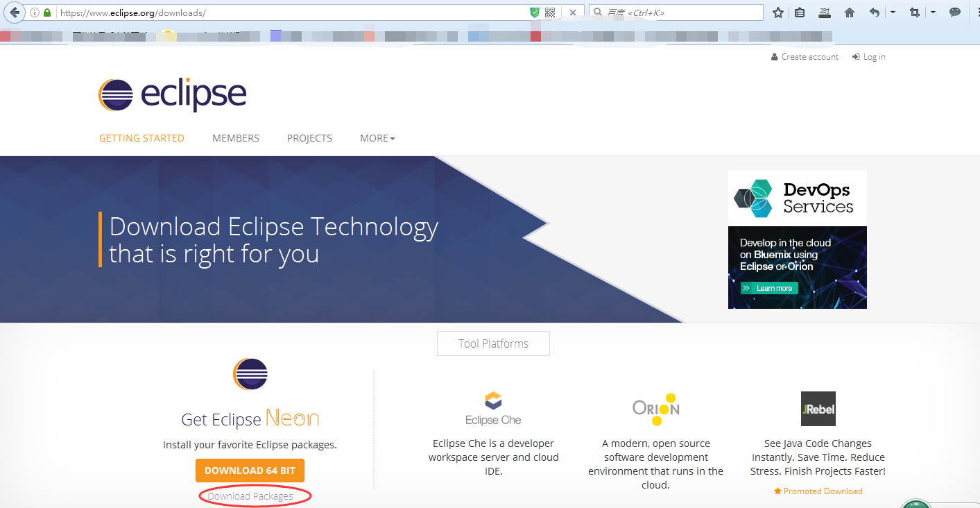
Task: Click the search magnifier icon
Action: [598, 12]
